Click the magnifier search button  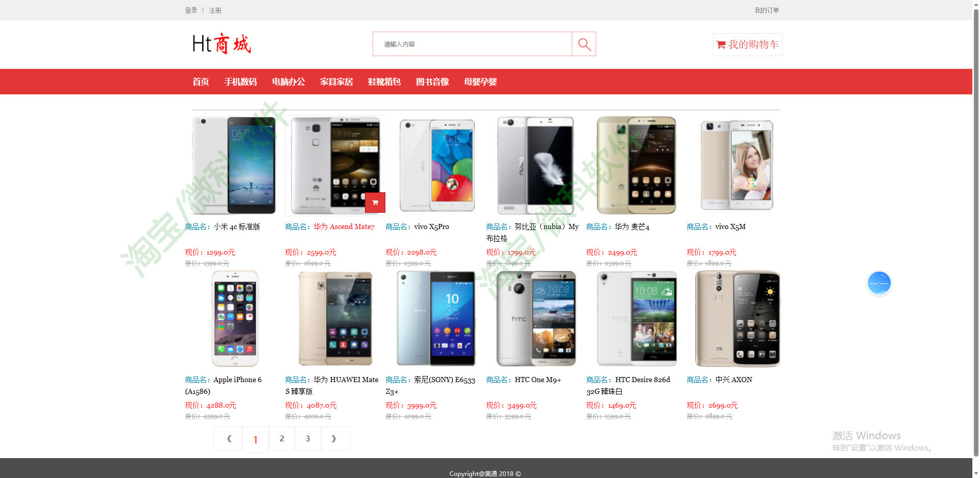click(x=584, y=44)
